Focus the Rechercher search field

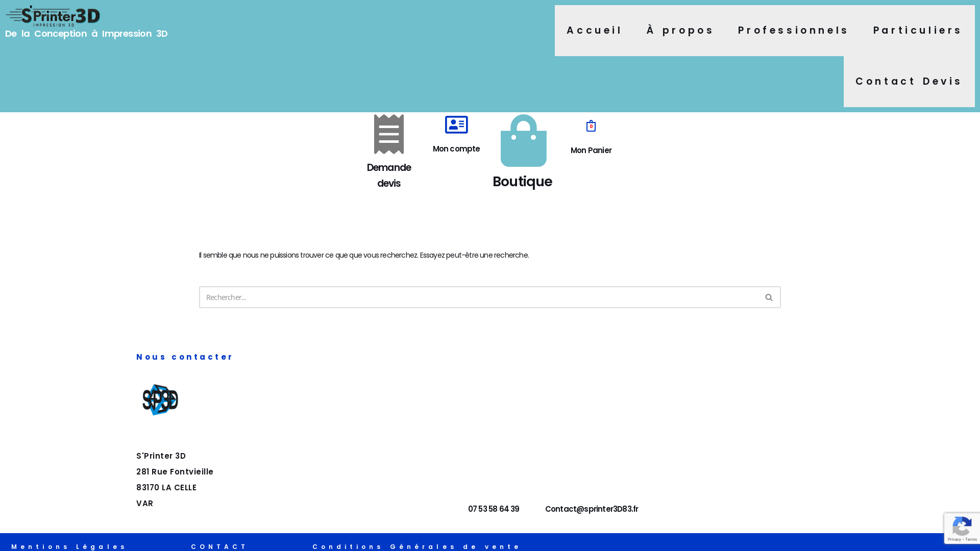point(479,297)
